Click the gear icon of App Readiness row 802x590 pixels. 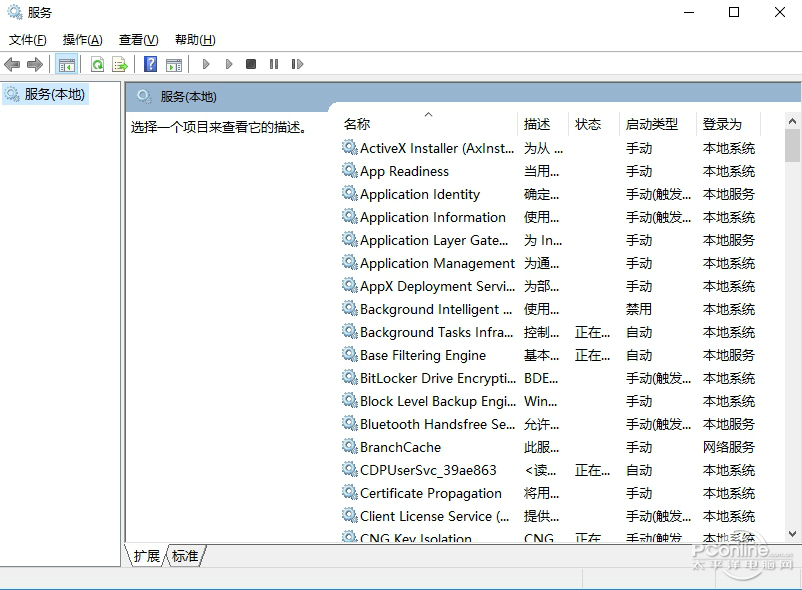[350, 171]
